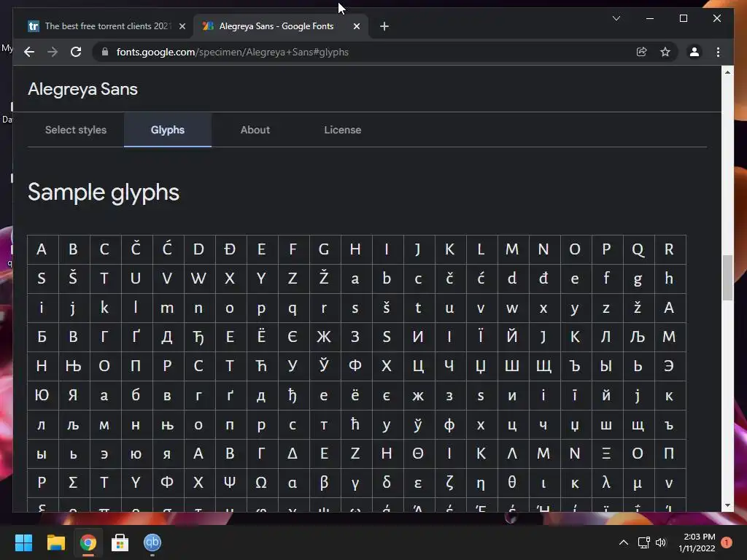
Task: Click the Cyrillic Б glyph cell
Action: coord(42,337)
